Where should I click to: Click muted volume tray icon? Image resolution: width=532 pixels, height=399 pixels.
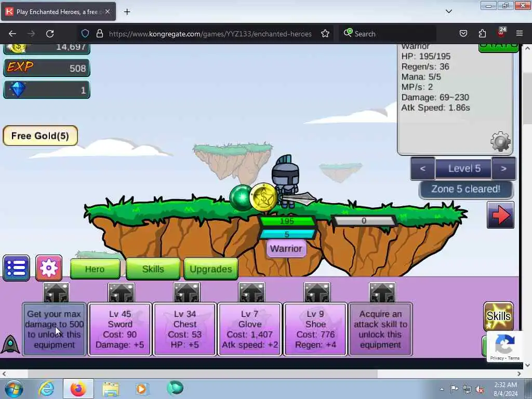point(480,389)
